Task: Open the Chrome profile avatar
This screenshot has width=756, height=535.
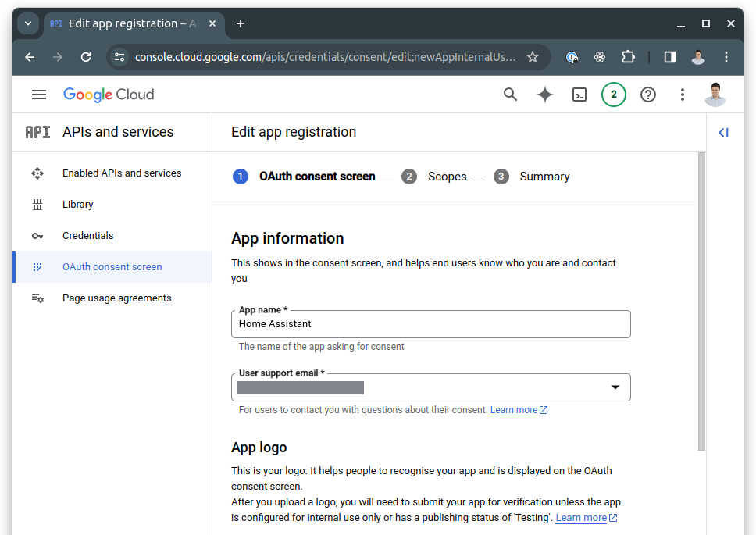Action: (x=697, y=57)
